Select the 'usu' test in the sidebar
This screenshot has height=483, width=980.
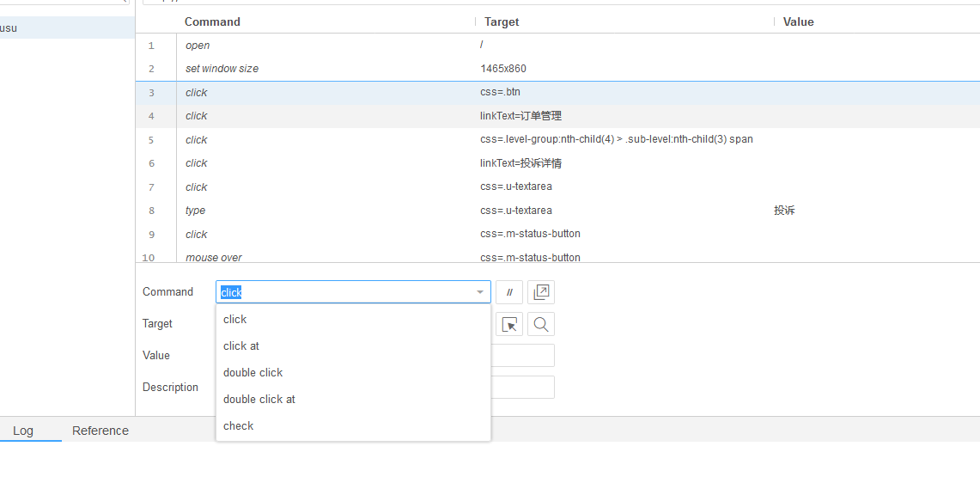click(x=67, y=28)
